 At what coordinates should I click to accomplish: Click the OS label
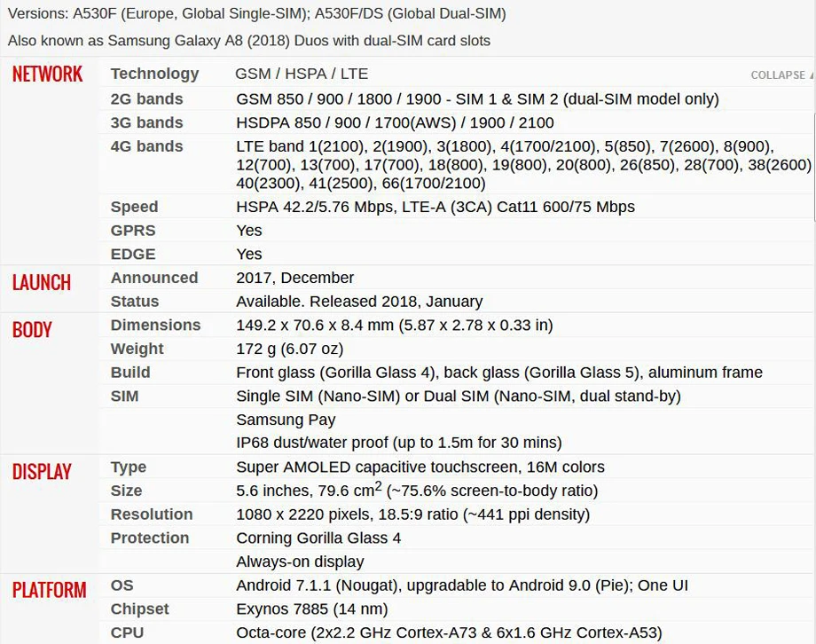pyautogui.click(x=122, y=585)
